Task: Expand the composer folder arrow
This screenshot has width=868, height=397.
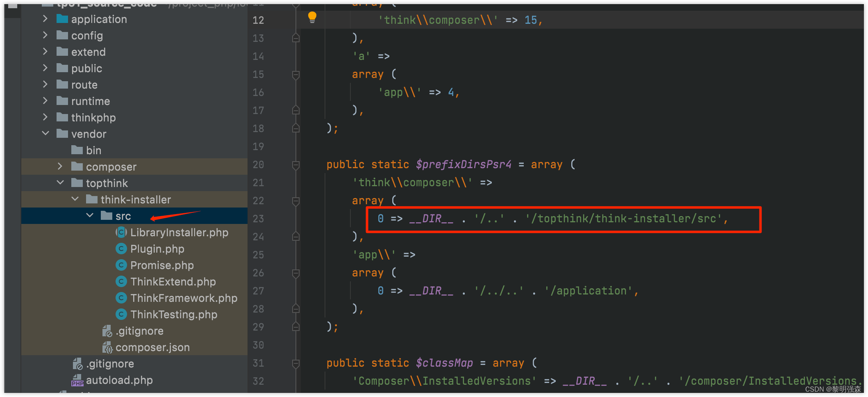Action: (60, 167)
